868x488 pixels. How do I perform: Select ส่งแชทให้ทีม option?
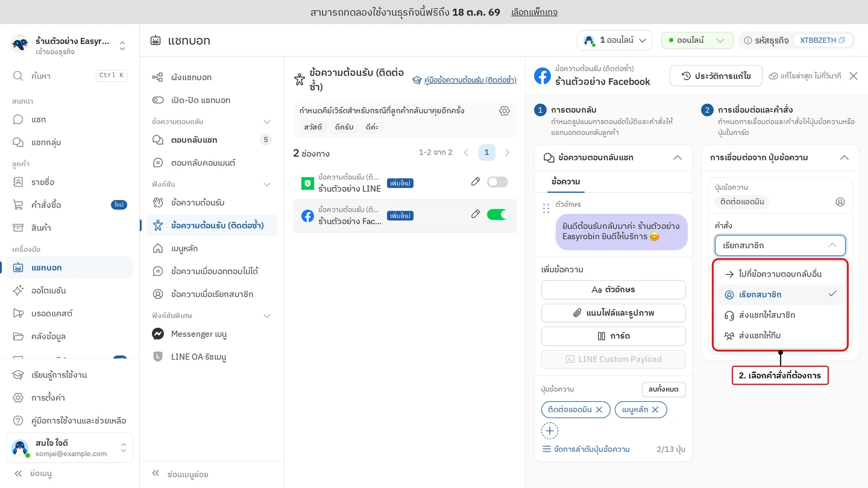tap(780, 336)
